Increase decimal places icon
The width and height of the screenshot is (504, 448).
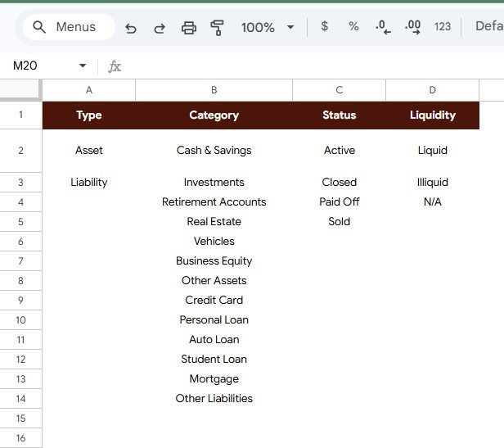pyautogui.click(x=412, y=27)
